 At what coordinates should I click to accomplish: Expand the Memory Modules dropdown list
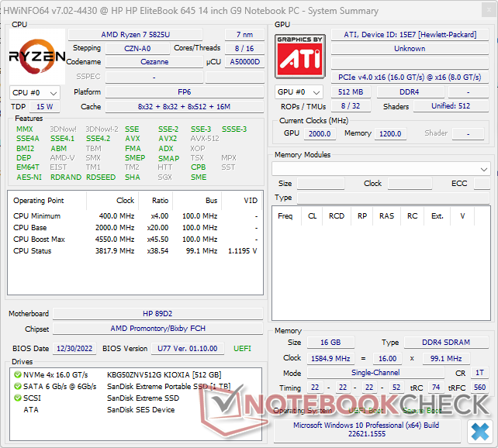click(x=484, y=168)
